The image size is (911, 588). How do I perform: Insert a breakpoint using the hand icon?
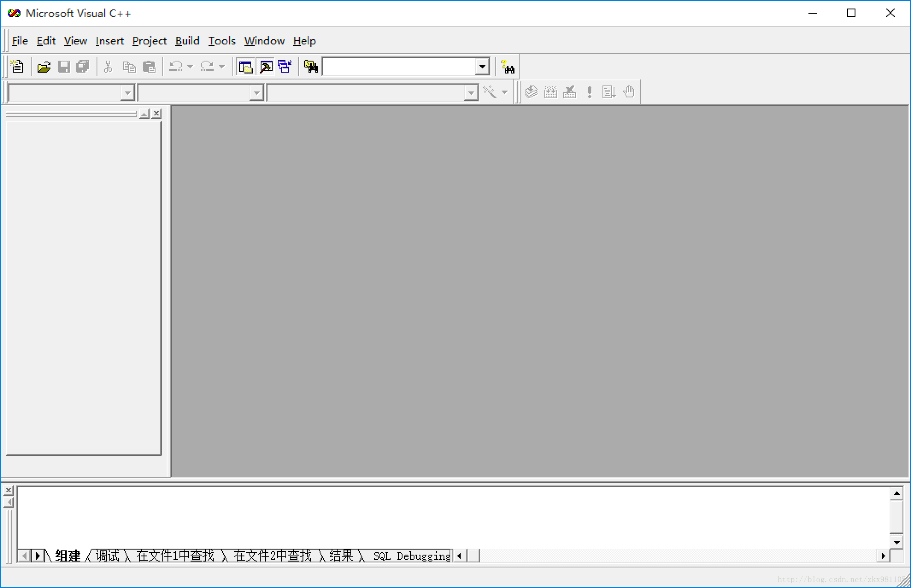click(x=629, y=92)
